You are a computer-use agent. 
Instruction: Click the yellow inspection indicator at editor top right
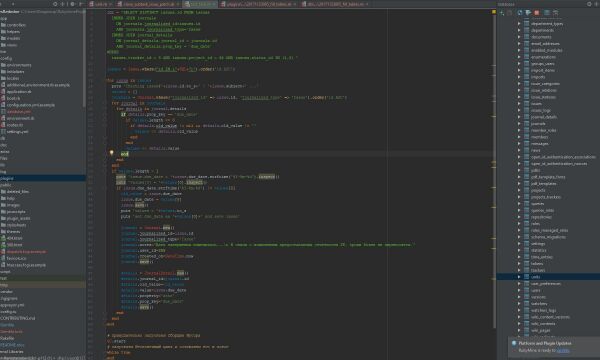click(x=494, y=12)
